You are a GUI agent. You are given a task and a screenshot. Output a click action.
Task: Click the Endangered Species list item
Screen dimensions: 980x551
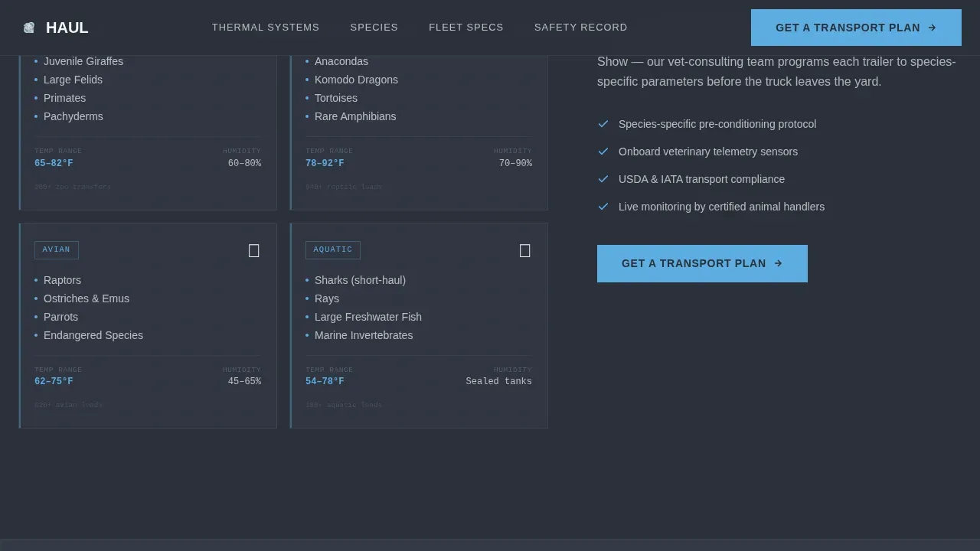[x=93, y=335]
